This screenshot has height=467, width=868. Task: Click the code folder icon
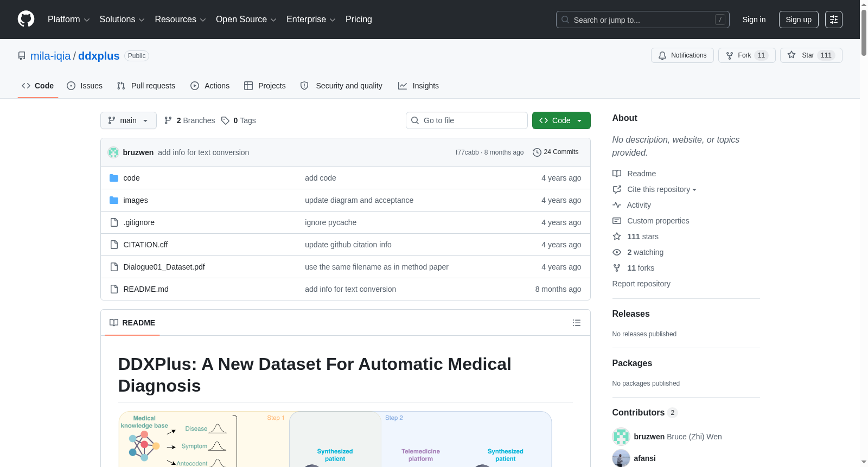[114, 178]
